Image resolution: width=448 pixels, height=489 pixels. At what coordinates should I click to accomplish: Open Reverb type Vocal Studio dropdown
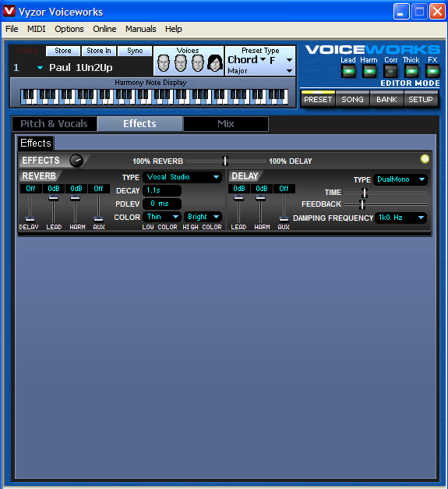coord(182,177)
